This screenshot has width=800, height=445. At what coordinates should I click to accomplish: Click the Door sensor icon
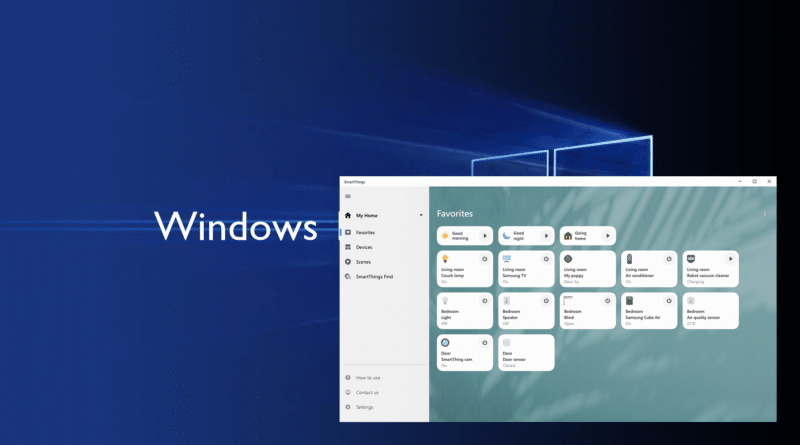507,342
